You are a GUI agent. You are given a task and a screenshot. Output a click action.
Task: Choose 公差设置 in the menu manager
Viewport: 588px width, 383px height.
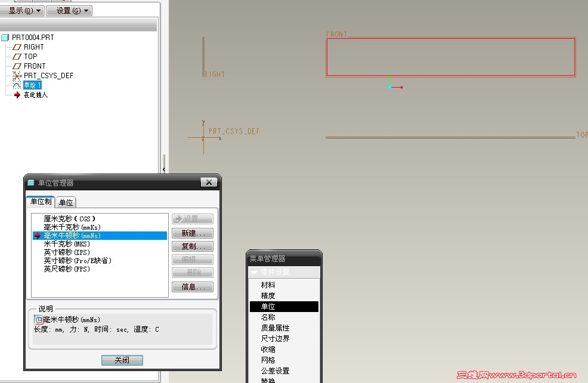pos(275,371)
